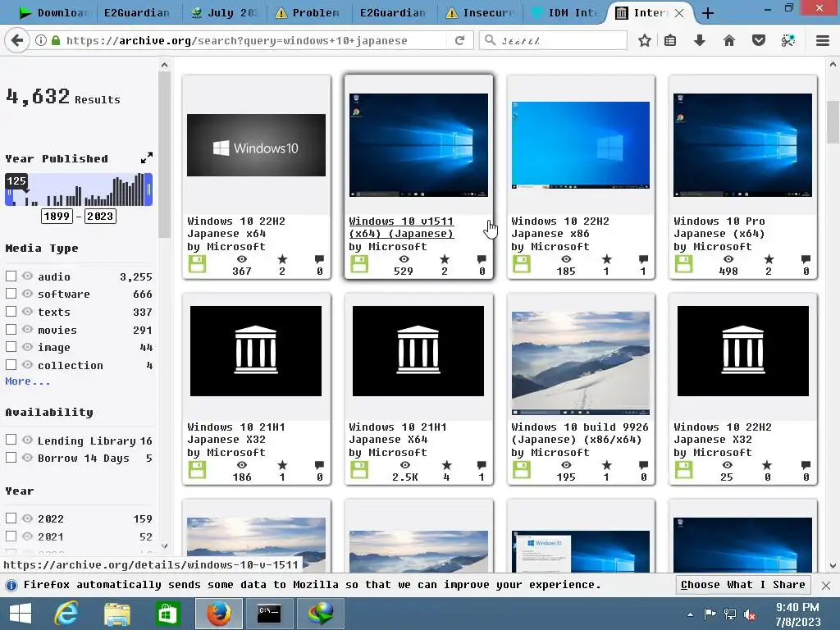Check the movies media type checkbox
Image resolution: width=840 pixels, height=630 pixels.
[11, 329]
